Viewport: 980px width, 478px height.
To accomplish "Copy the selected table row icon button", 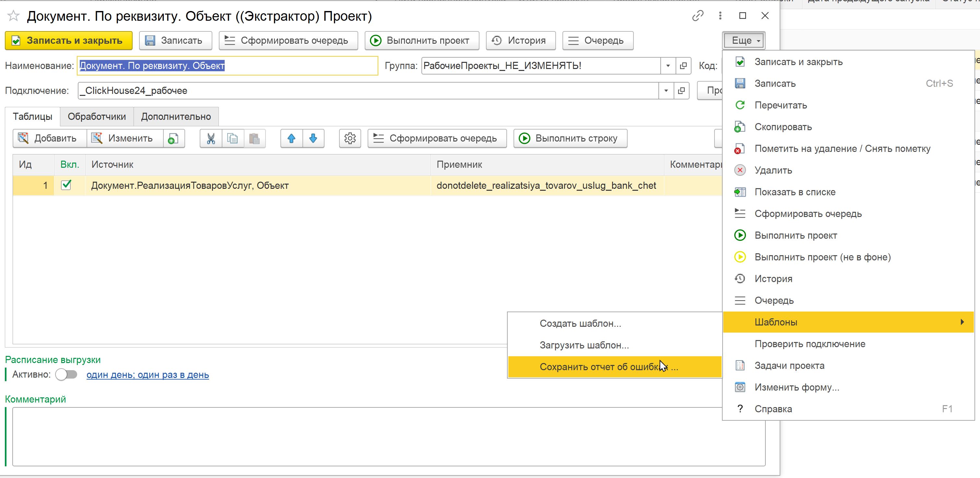I will [x=173, y=138].
